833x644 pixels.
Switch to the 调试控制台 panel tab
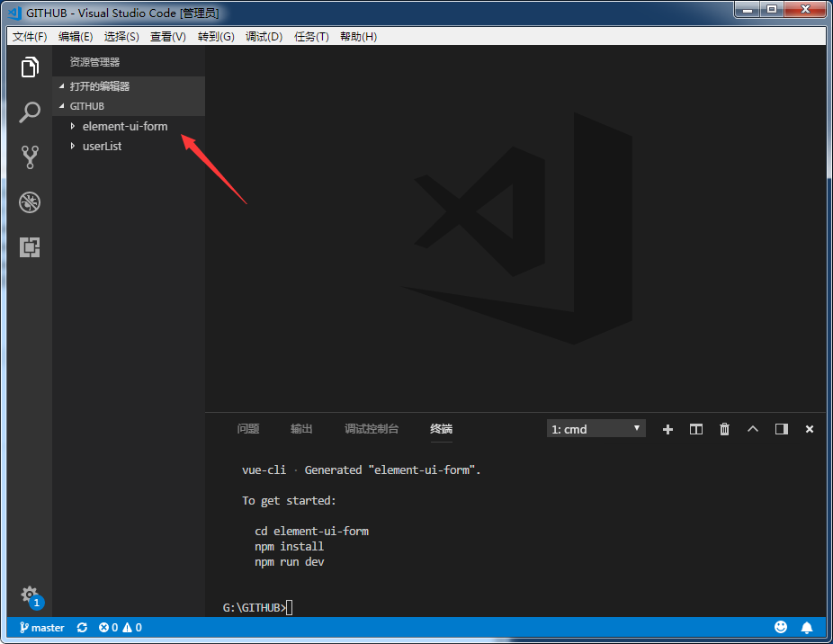(372, 429)
